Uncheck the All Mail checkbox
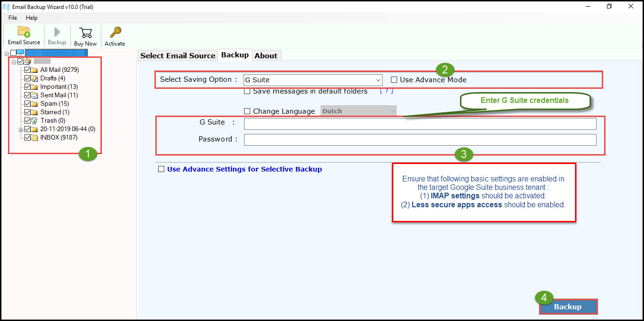The width and height of the screenshot is (644, 321). 28,70
